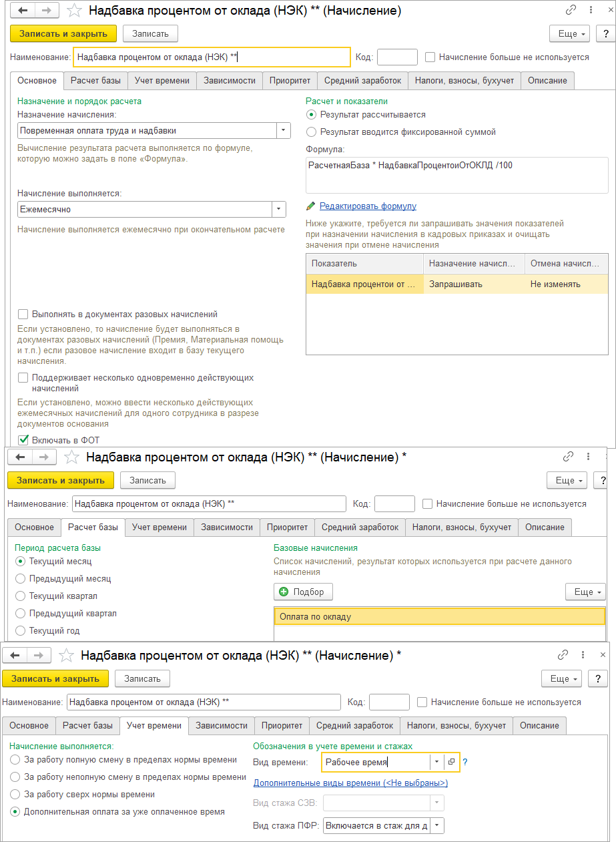
Task: Open Еще menu above Базовые начисления list
Action: (585, 592)
